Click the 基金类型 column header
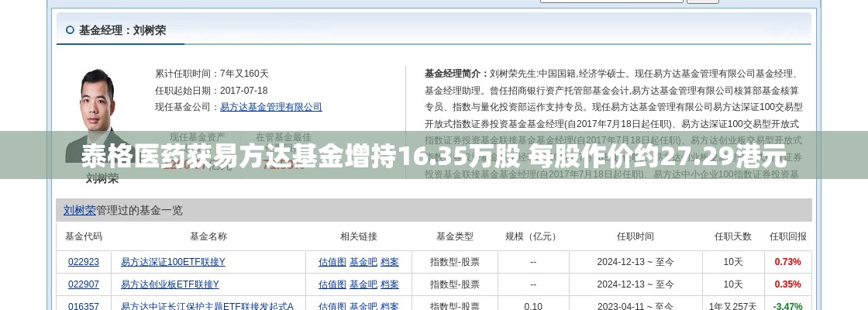This screenshot has height=310, width=868. tap(455, 236)
